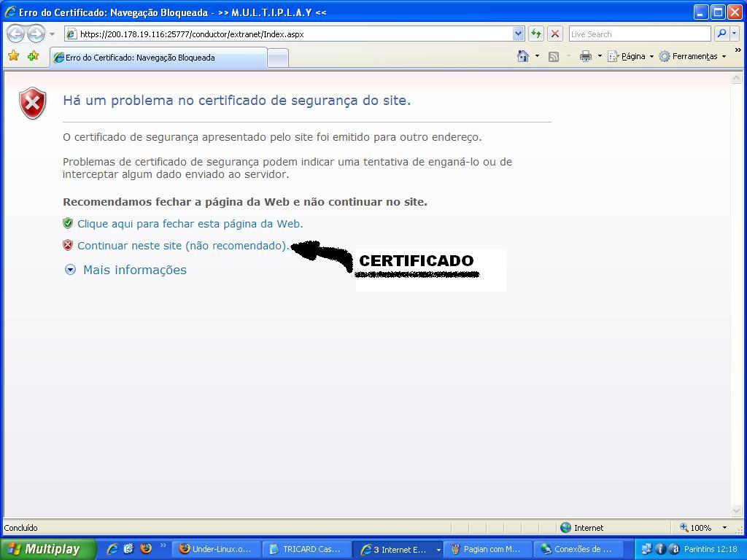Click link to close this web page
Image resolution: width=747 pixels, height=560 pixels.
pos(190,224)
